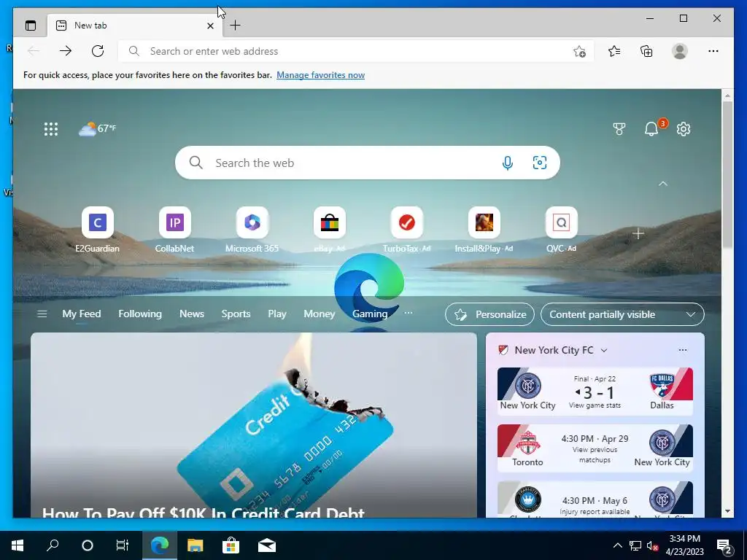Open page settings gear icon

(x=684, y=128)
